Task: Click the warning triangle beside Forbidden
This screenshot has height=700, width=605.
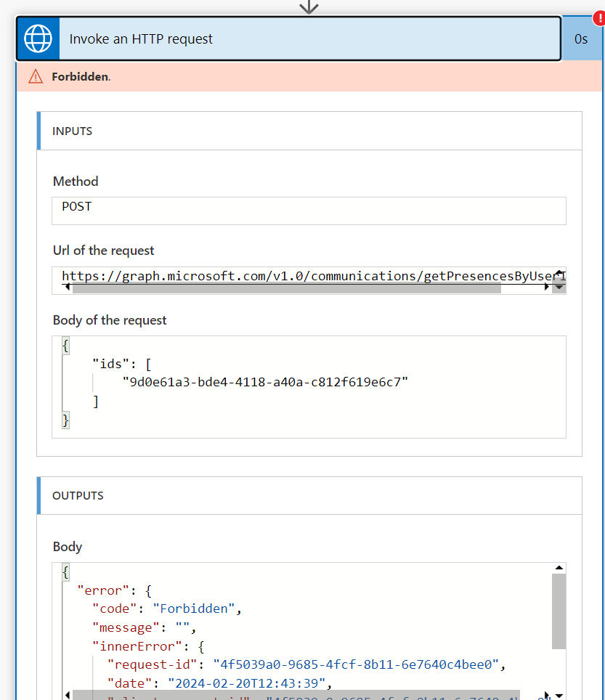Action: [36, 76]
